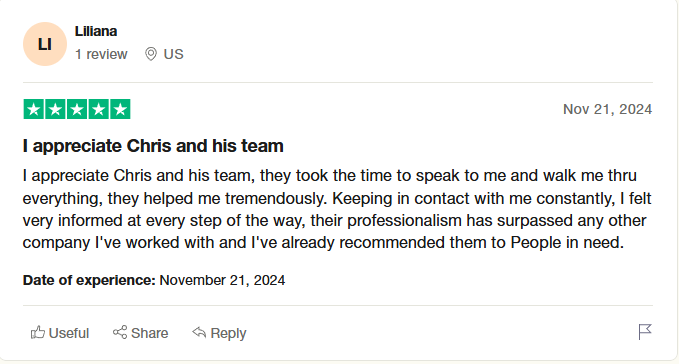Click the third green rating star
Viewport: 679px width, 364px height.
pyautogui.click(x=77, y=109)
